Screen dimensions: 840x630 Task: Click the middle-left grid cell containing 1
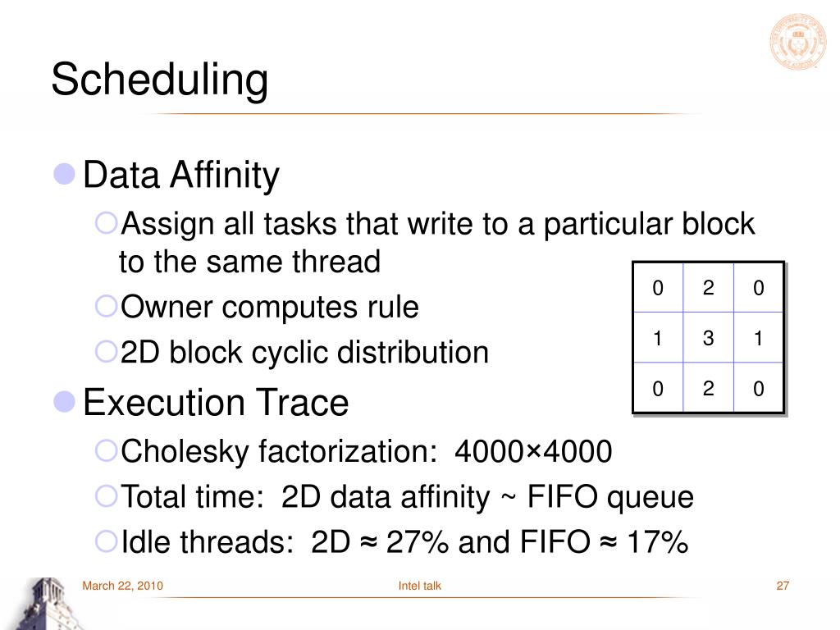coord(658,337)
